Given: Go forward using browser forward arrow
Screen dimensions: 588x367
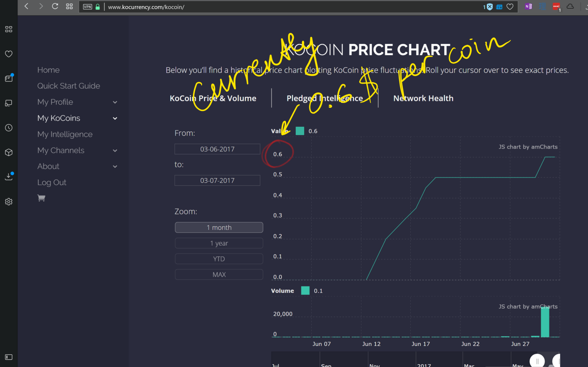Looking at the screenshot, I should pos(41,6).
